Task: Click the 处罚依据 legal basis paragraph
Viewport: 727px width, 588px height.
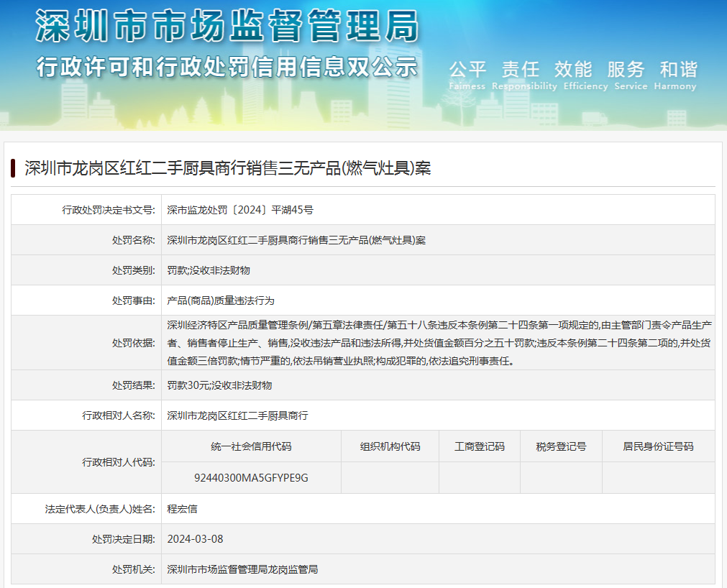Action: [439, 343]
